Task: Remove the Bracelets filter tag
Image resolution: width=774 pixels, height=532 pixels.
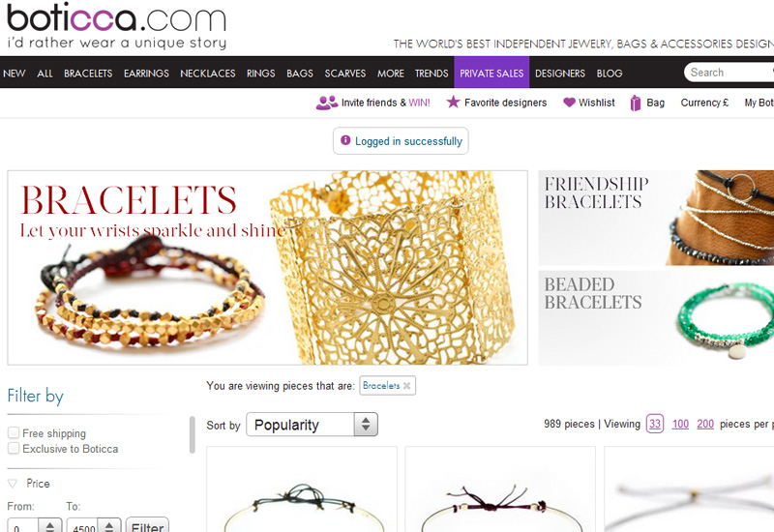Action: (406, 386)
